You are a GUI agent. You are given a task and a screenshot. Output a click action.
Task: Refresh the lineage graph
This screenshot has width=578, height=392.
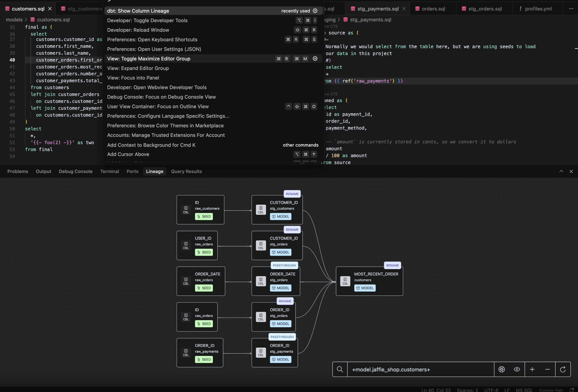point(563,369)
